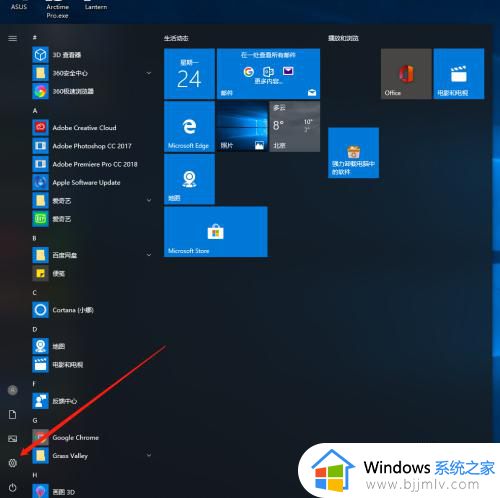Expand the Grass Valley folder chevron
This screenshot has width=500, height=498.
tap(149, 455)
